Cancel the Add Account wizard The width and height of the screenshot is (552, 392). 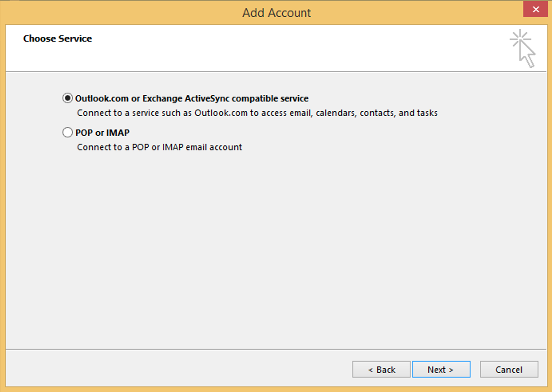coord(509,370)
